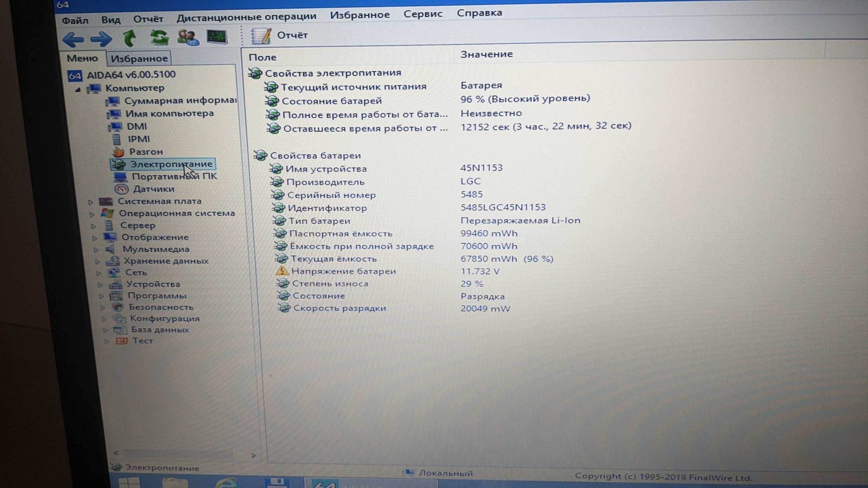Expand the Сервер node
Screen dimensions: 868x488
93,226
